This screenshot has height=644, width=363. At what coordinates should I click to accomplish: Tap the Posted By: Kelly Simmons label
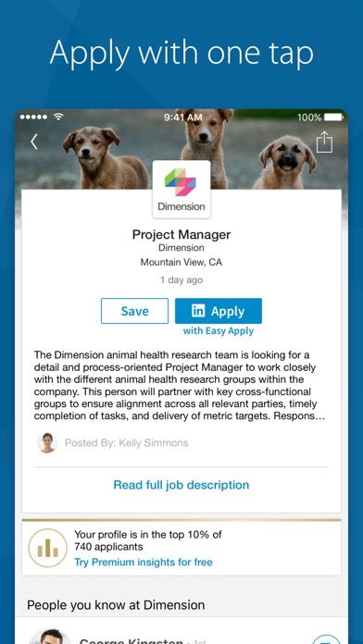coord(127,442)
